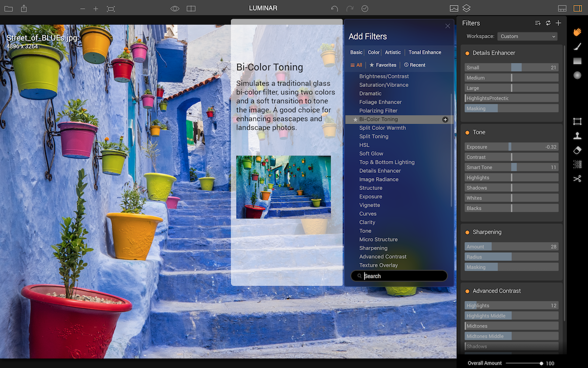
Task: Select the Clone Stamp tool
Action: (x=577, y=135)
